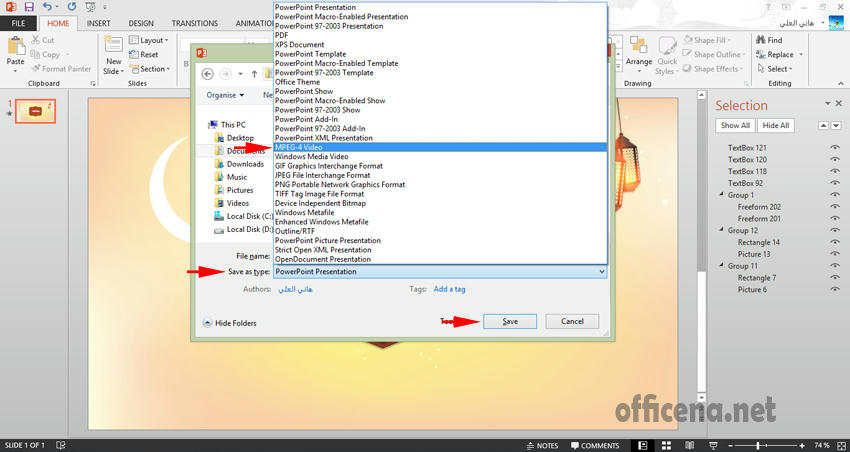The width and height of the screenshot is (850, 452).
Task: Toggle visibility of TextBox 120
Action: [834, 159]
